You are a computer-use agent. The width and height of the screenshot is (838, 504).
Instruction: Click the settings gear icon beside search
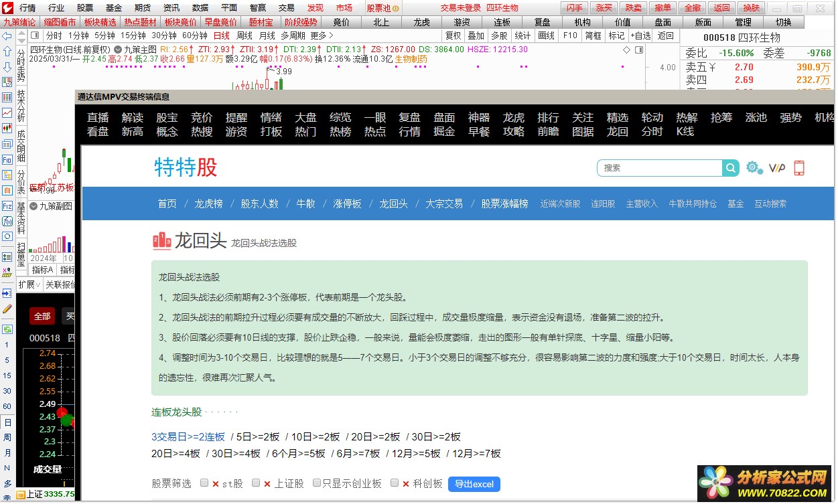coord(754,167)
